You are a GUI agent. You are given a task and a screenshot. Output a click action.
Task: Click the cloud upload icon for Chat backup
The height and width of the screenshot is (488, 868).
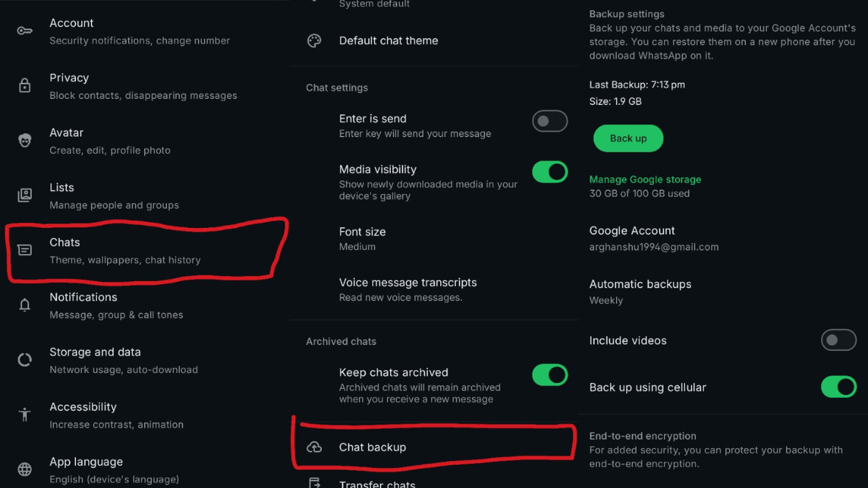click(x=314, y=447)
